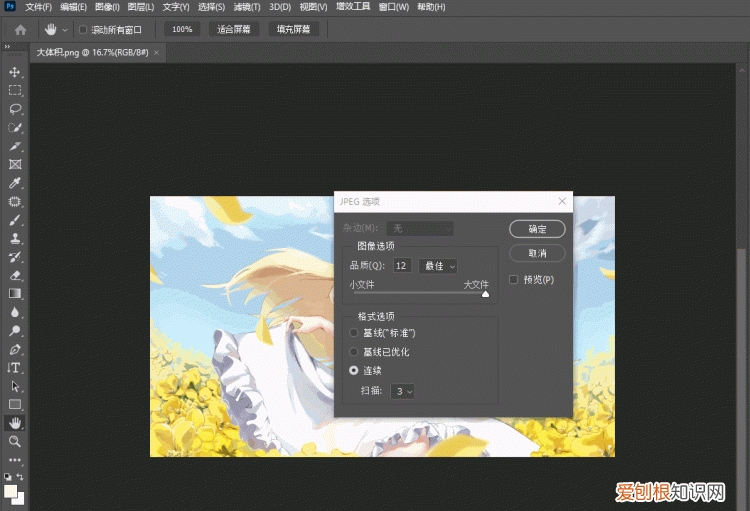Select the Frame tool

pyautogui.click(x=15, y=165)
